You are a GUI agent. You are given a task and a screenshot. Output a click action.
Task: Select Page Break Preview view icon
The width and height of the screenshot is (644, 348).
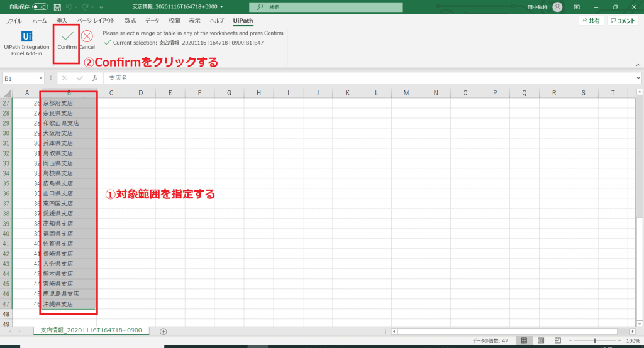[x=557, y=340]
